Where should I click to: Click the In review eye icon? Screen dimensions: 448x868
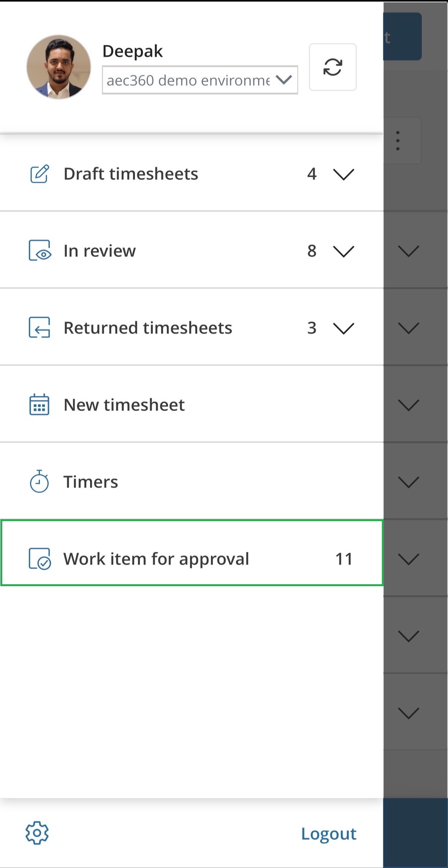(x=40, y=251)
